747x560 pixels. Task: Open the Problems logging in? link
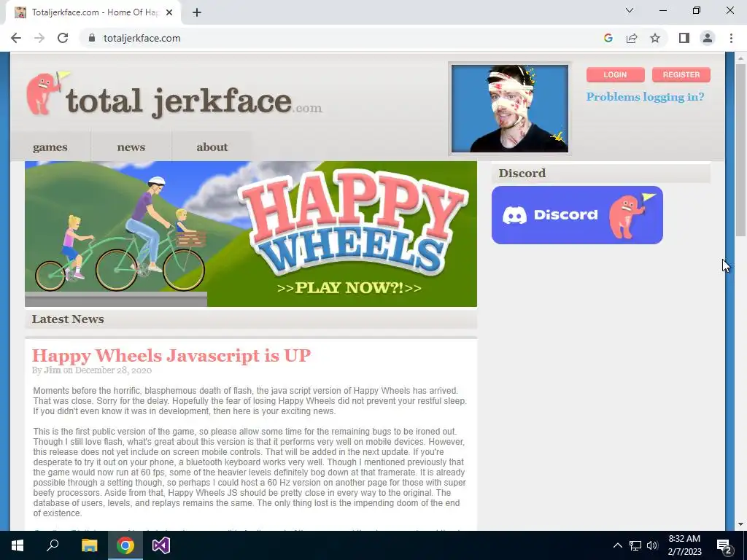click(x=645, y=97)
